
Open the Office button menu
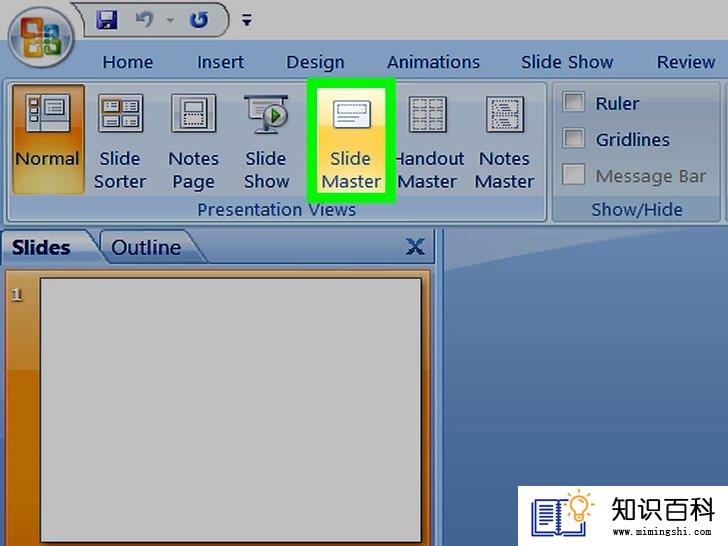click(x=41, y=37)
